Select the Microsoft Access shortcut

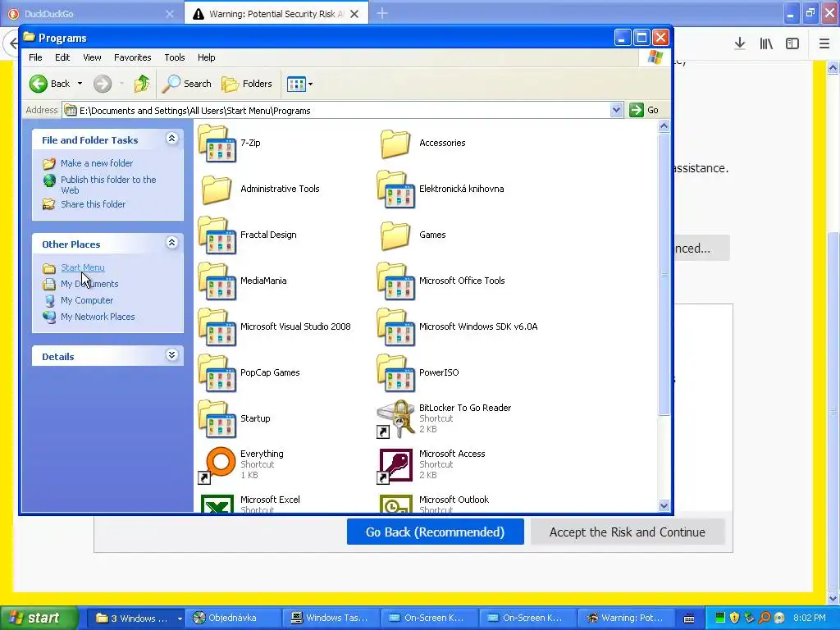click(x=396, y=466)
